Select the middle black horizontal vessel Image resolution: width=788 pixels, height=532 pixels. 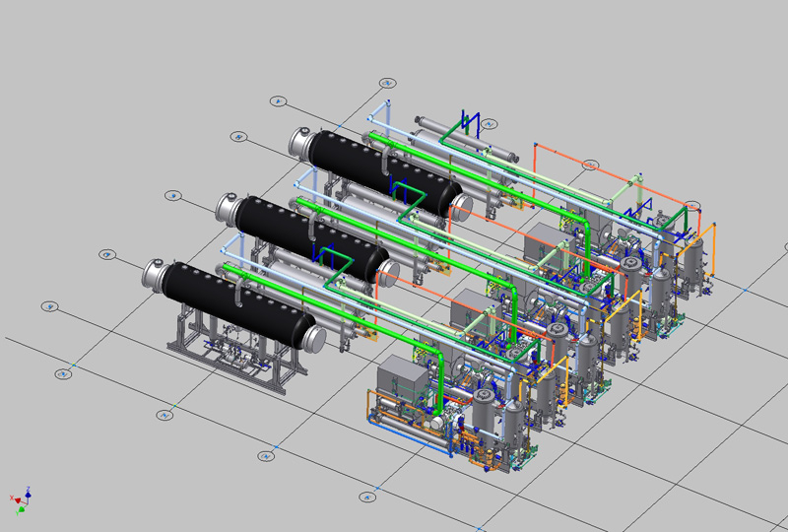311,239
